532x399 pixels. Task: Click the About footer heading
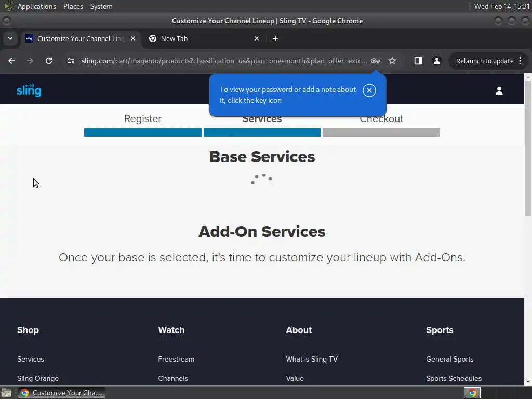pyautogui.click(x=299, y=330)
